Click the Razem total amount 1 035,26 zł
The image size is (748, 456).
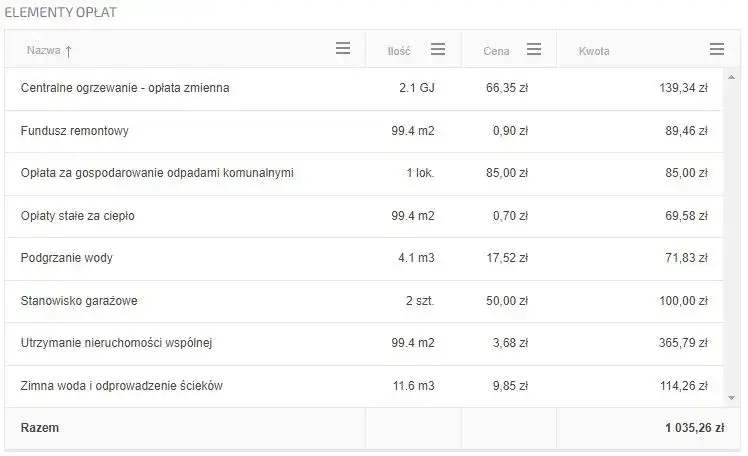pos(694,428)
